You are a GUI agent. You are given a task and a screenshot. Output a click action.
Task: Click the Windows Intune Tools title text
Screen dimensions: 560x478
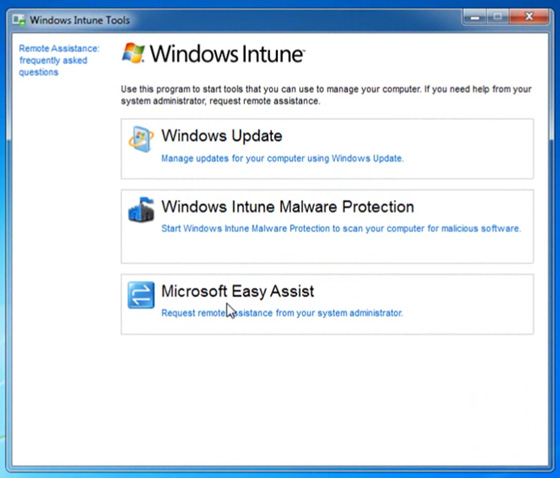click(80, 20)
